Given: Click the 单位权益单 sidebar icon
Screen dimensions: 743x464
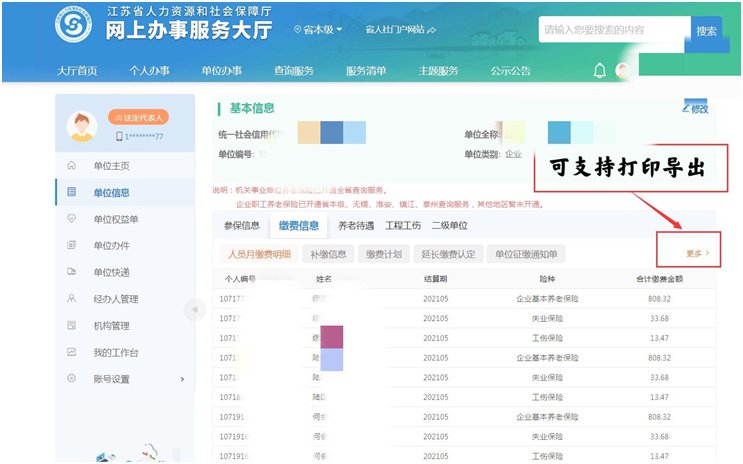Looking at the screenshot, I should click(71, 219).
